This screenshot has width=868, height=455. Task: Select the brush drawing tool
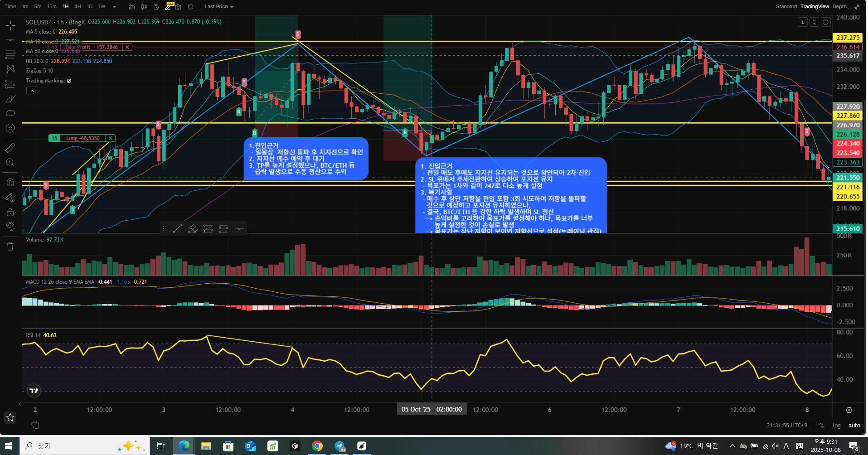pyautogui.click(x=10, y=99)
